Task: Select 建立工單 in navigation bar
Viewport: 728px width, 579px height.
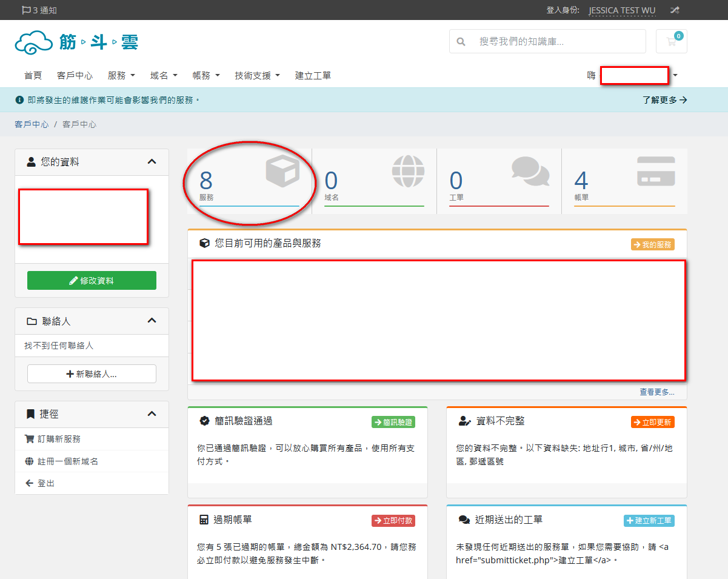Action: click(x=313, y=76)
